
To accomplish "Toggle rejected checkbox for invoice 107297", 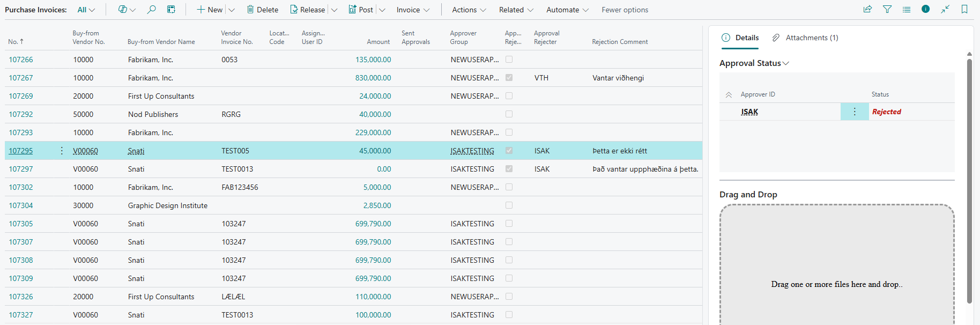I will coord(509,169).
